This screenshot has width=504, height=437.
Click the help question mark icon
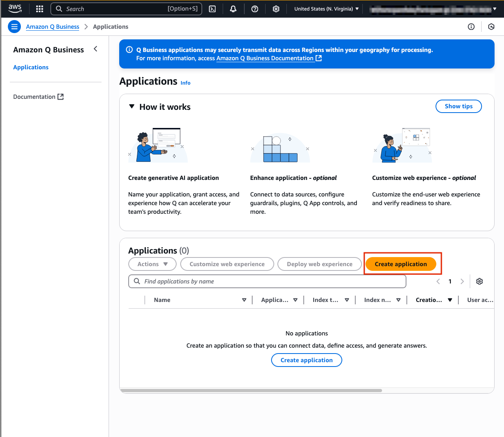click(x=255, y=9)
